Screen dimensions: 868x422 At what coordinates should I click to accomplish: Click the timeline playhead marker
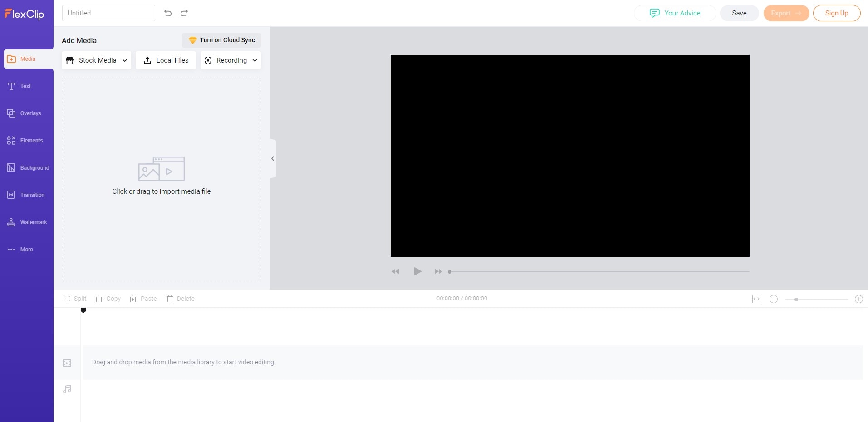click(x=83, y=310)
